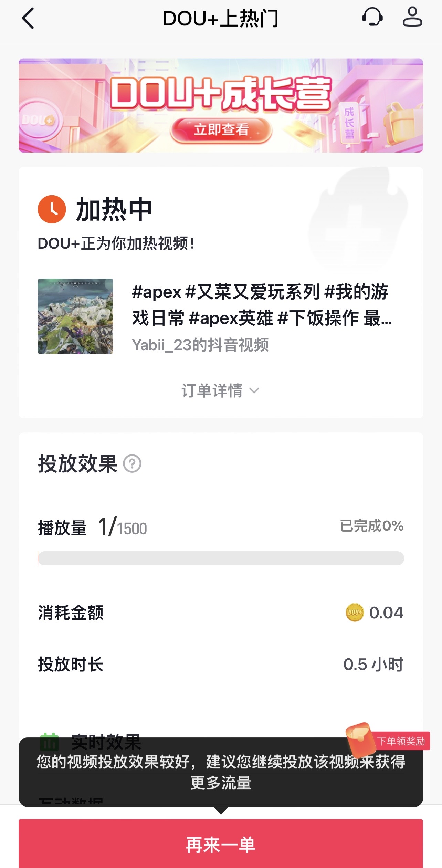Open customer service headset icon
This screenshot has height=868, width=442.
tap(372, 17)
